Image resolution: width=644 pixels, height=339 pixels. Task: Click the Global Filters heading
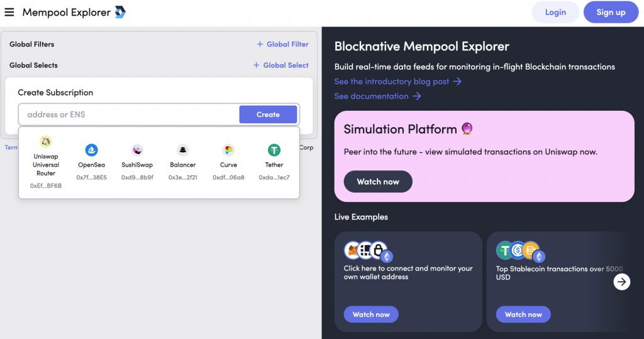coord(31,44)
